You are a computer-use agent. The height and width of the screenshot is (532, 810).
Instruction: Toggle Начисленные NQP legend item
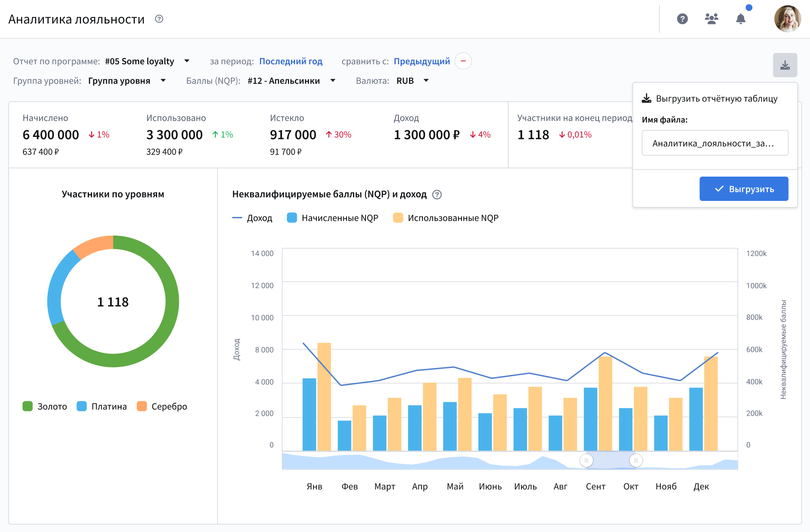(x=333, y=218)
